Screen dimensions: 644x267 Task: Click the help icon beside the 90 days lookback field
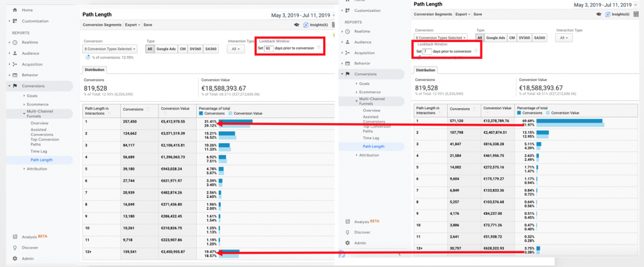click(318, 48)
